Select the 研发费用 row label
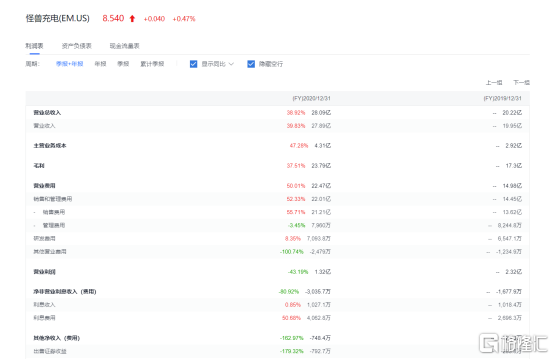 (45, 239)
